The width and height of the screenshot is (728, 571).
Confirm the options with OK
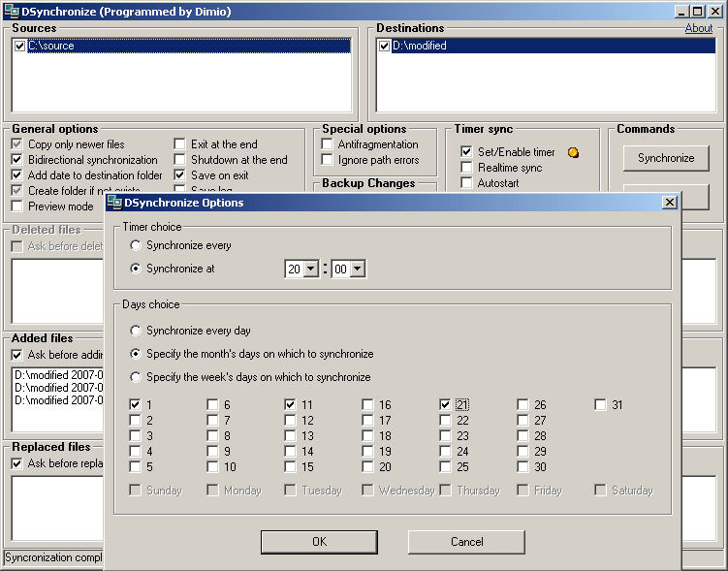320,542
